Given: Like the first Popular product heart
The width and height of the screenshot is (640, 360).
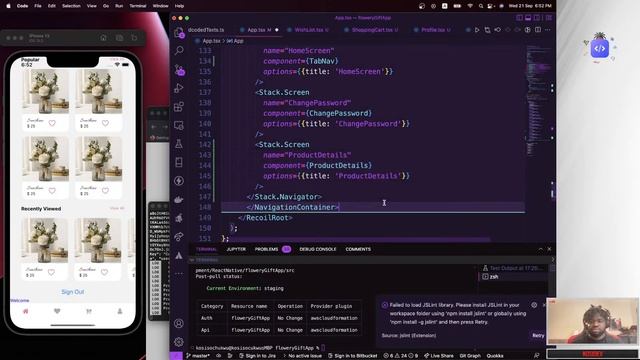Looking at the screenshot, I should click(x=52, y=123).
